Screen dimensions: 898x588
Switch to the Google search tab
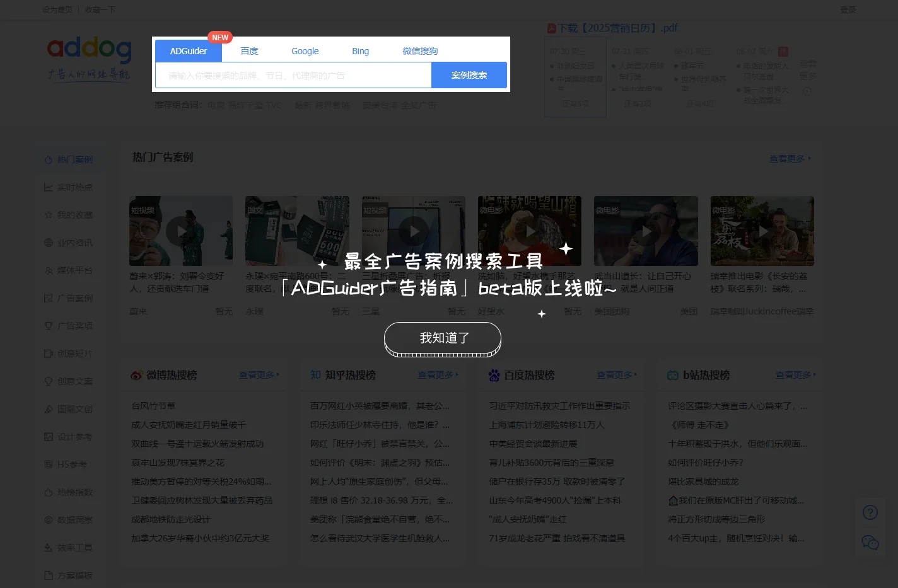click(x=305, y=51)
